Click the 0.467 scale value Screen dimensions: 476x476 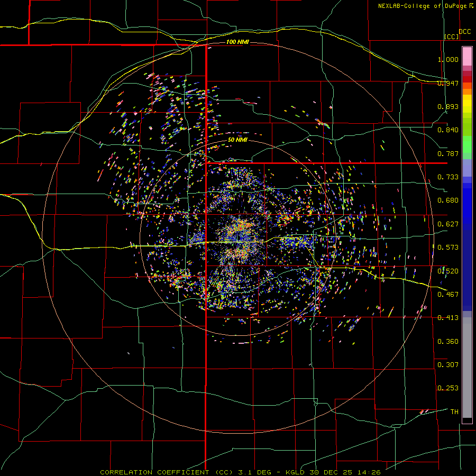(x=448, y=295)
